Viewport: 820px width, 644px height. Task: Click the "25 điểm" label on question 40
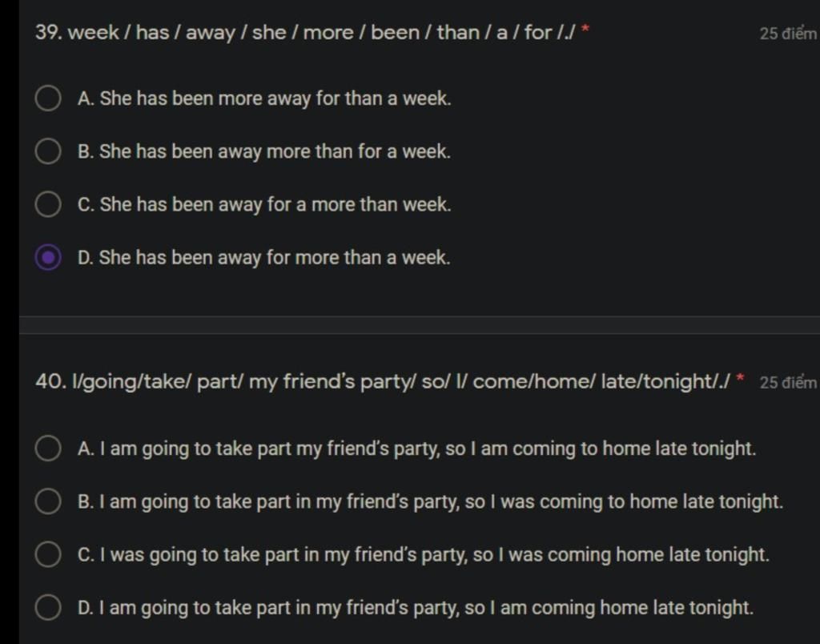coord(788,383)
